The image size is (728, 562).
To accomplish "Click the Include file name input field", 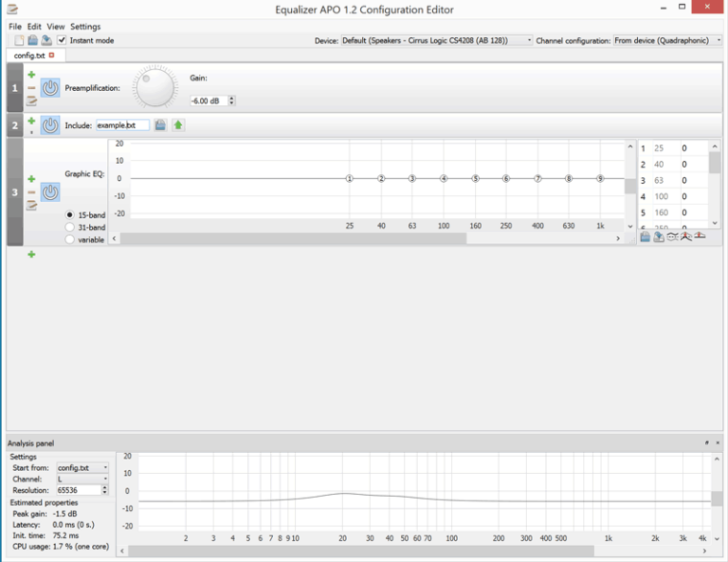I will pyautogui.click(x=122, y=125).
